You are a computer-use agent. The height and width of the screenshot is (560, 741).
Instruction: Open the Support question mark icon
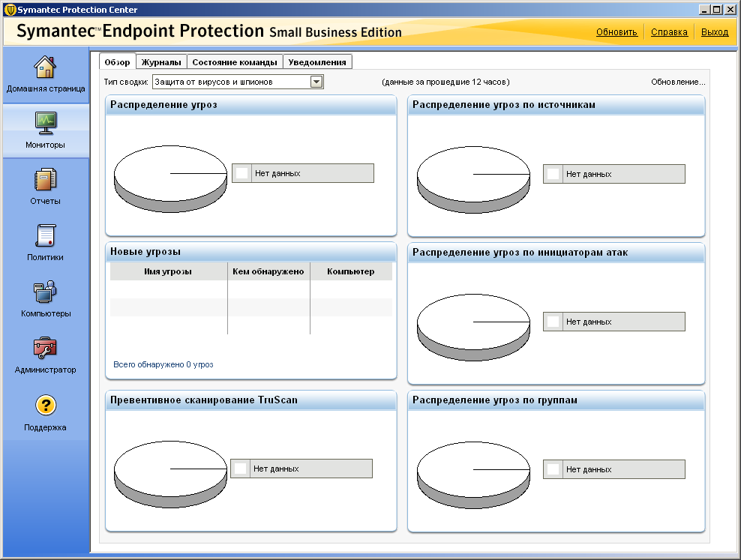46,405
